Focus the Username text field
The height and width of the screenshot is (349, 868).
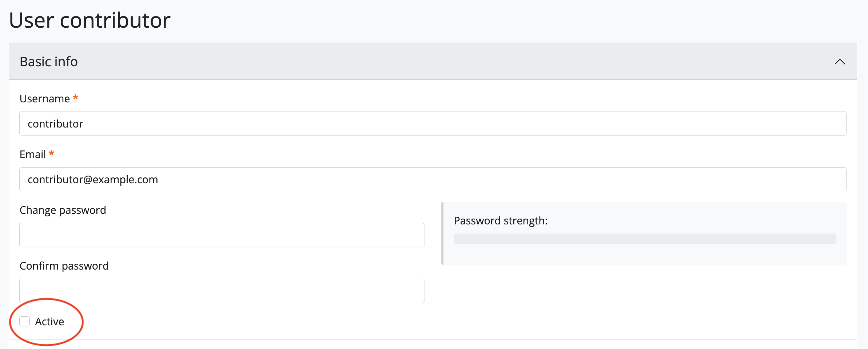pos(433,123)
